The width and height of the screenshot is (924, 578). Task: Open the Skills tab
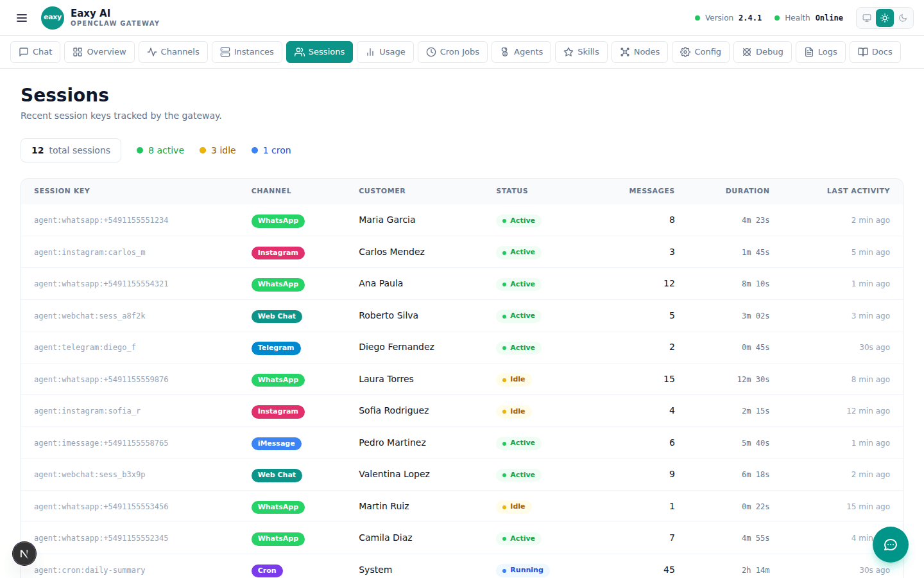point(581,52)
